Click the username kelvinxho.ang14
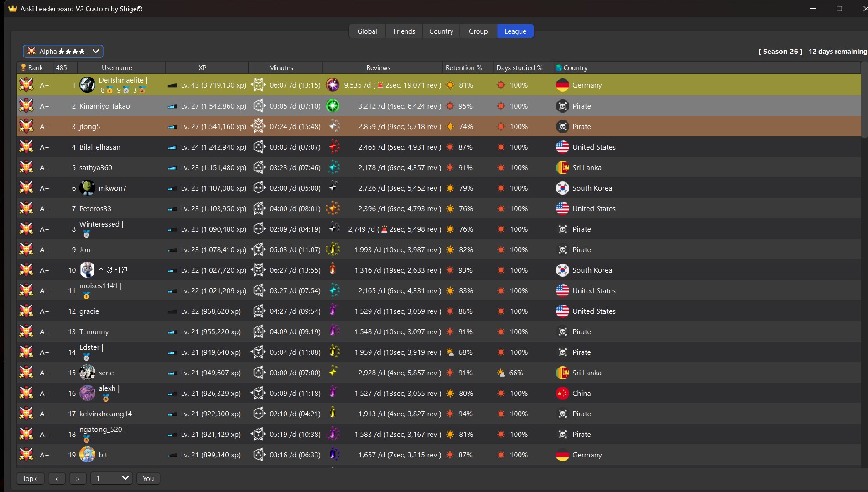Image resolution: width=868 pixels, height=492 pixels. tap(105, 414)
